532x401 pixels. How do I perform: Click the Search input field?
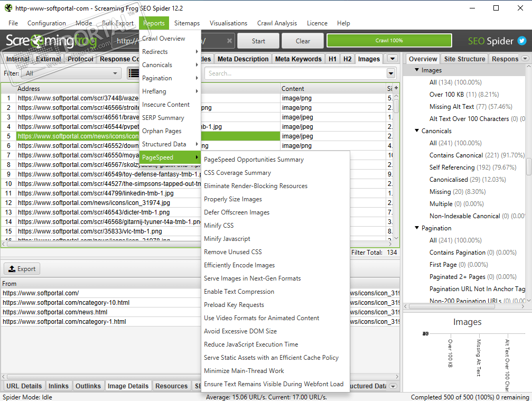295,73
